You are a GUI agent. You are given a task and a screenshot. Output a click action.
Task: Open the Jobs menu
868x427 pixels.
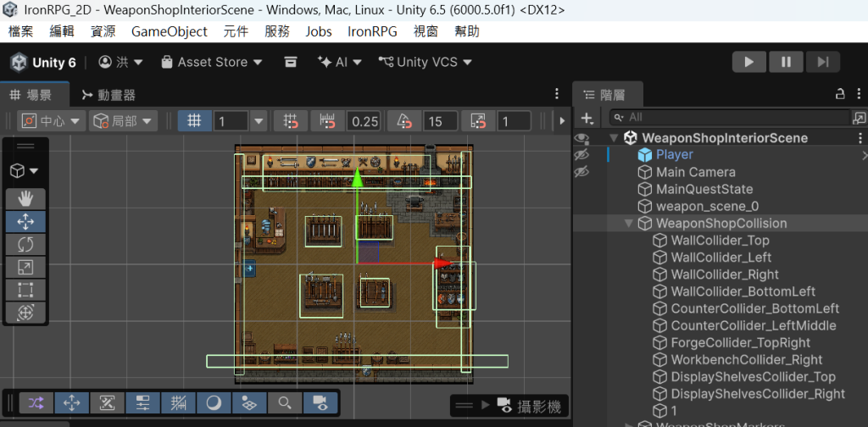[319, 31]
